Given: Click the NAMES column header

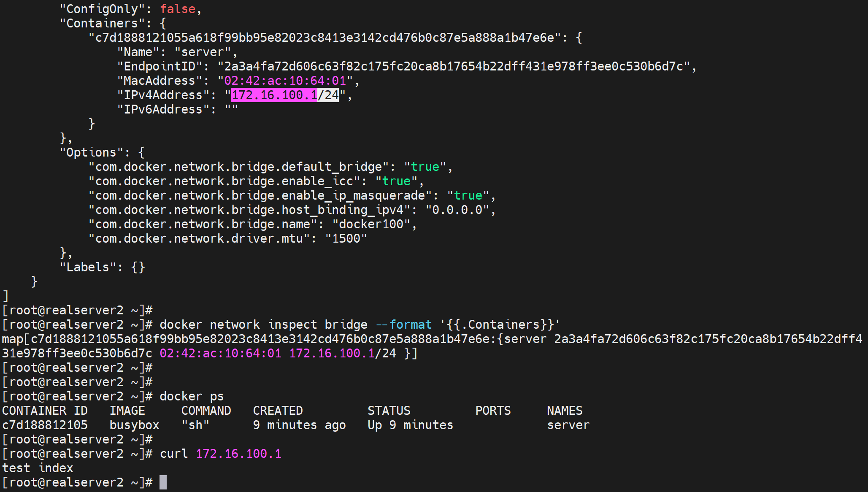Looking at the screenshot, I should click(564, 411).
